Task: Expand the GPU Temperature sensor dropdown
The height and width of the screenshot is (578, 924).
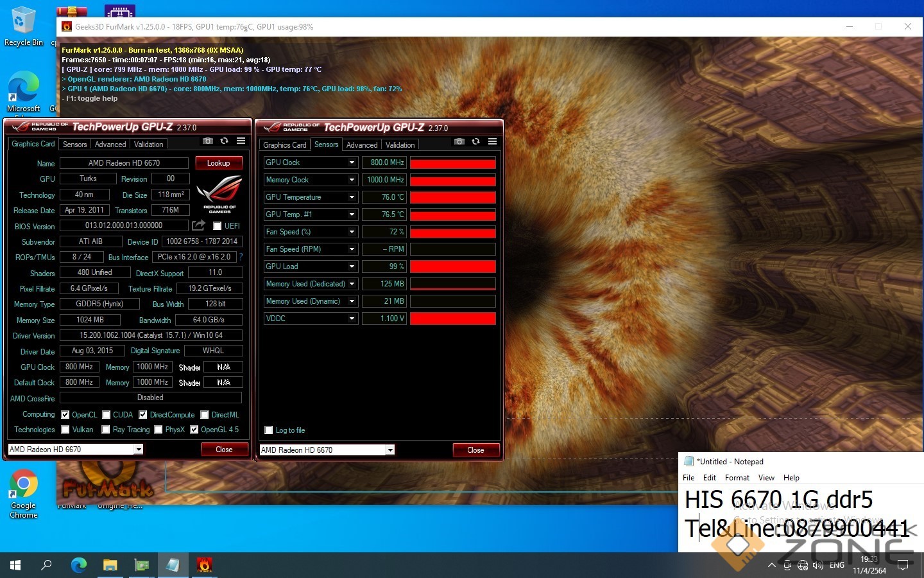Action: pyautogui.click(x=352, y=197)
